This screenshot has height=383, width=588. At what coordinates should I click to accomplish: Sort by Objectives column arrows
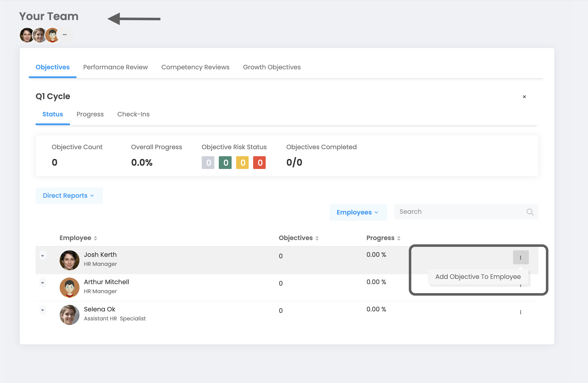click(x=317, y=238)
